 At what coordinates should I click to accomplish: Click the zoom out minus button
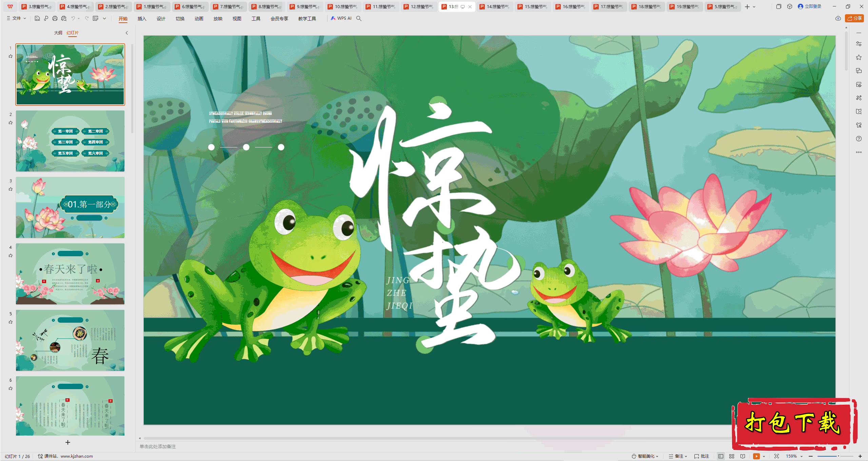coord(811,456)
